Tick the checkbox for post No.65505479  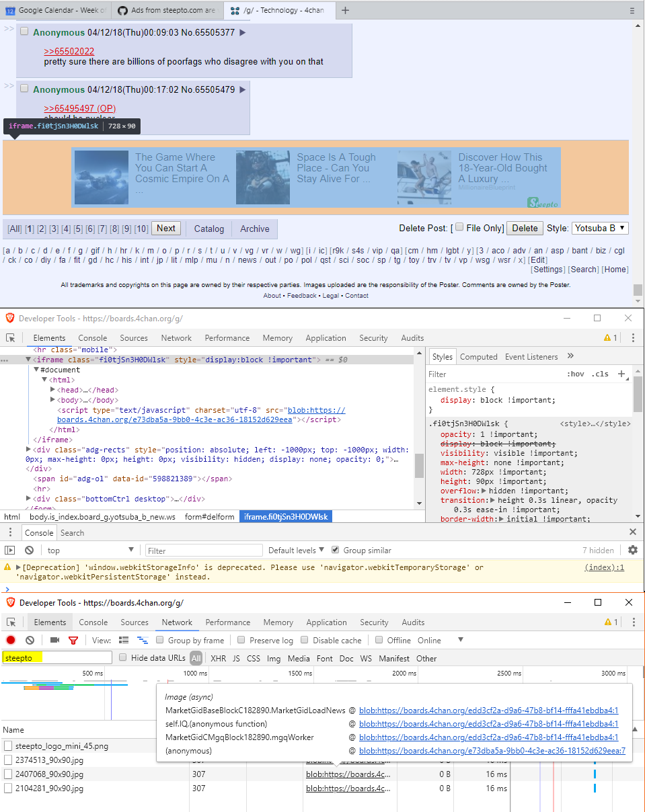(x=24, y=89)
